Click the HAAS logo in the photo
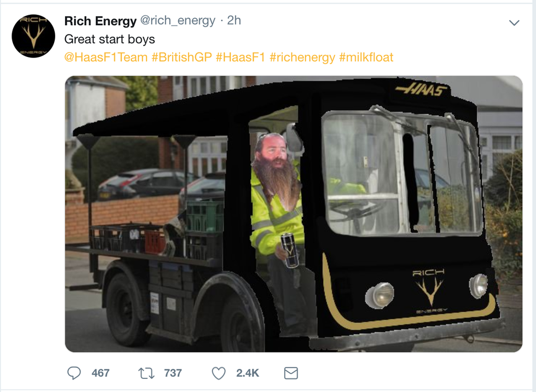This screenshot has height=392, width=536. tap(421, 90)
